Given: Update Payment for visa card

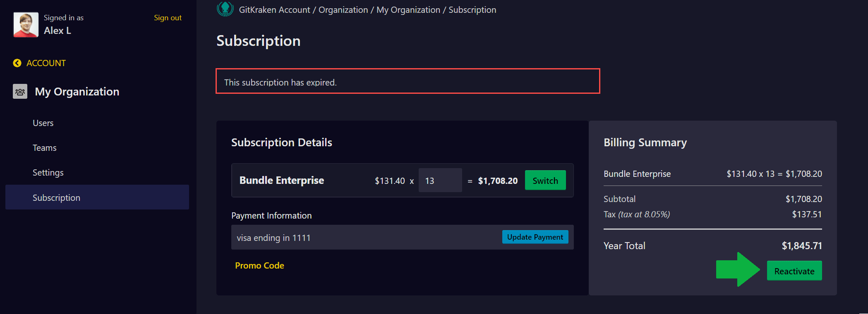Looking at the screenshot, I should pos(535,237).
